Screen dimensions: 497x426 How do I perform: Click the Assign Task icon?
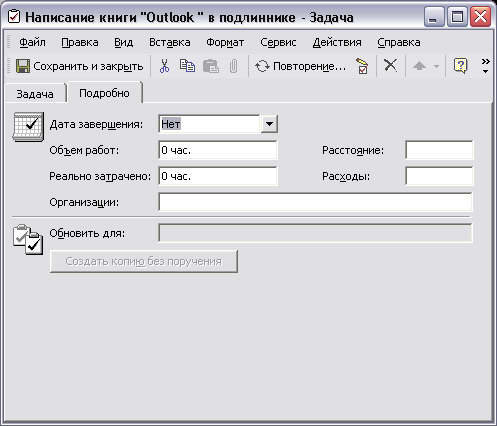click(x=362, y=66)
